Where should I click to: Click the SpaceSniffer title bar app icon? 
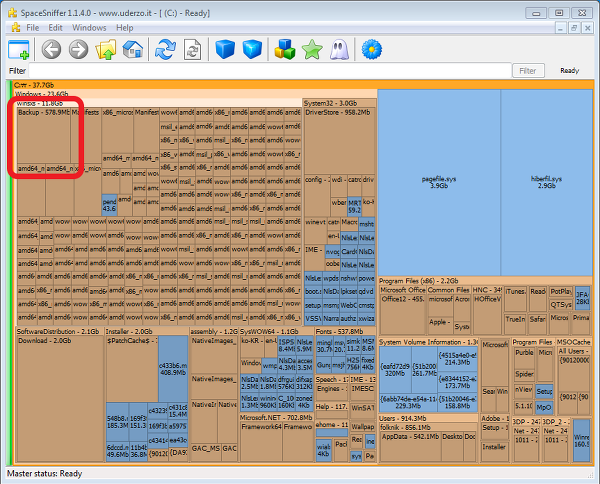click(13, 13)
